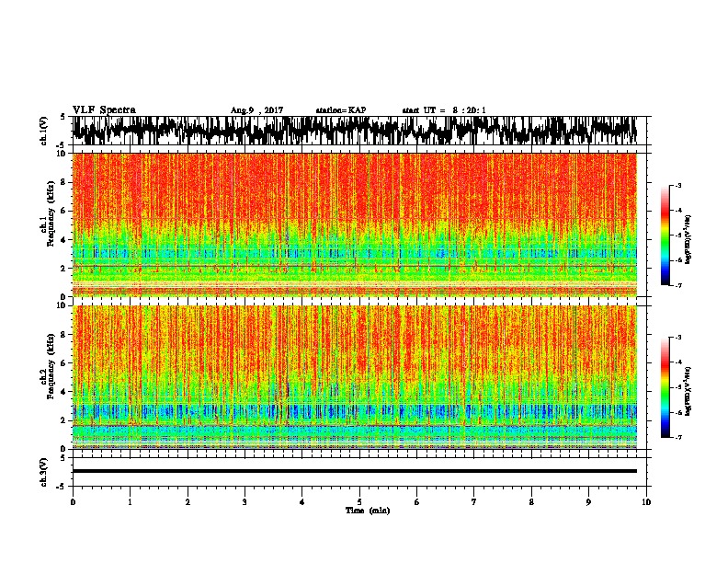728x563 pixels.
Task: Click time axis tick label "8"
Action: coord(531,502)
